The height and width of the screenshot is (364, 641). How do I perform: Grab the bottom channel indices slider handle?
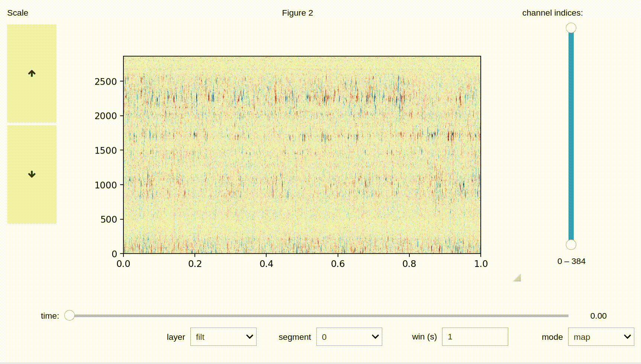[570, 244]
